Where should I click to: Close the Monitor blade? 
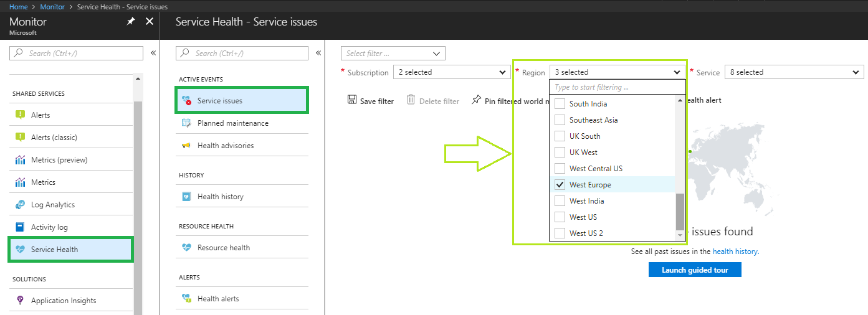click(150, 21)
